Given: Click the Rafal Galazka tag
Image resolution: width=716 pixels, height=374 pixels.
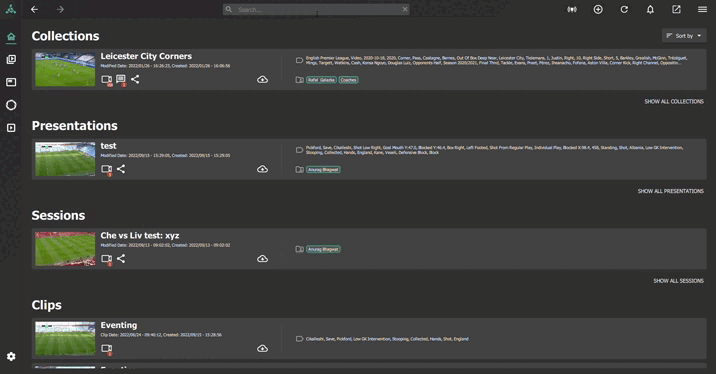Looking at the screenshot, I should [321, 80].
